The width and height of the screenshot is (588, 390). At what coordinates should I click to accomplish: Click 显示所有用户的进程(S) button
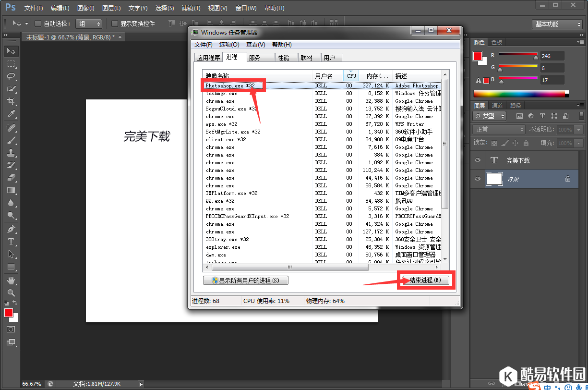[x=246, y=280]
